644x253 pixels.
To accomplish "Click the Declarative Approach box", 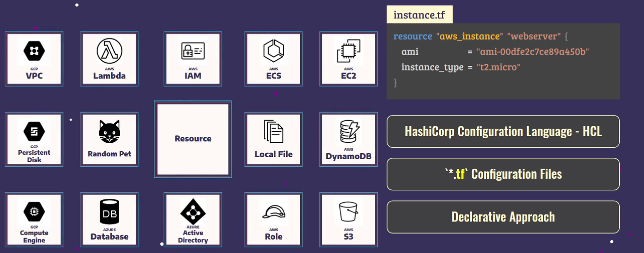I will 503,217.
